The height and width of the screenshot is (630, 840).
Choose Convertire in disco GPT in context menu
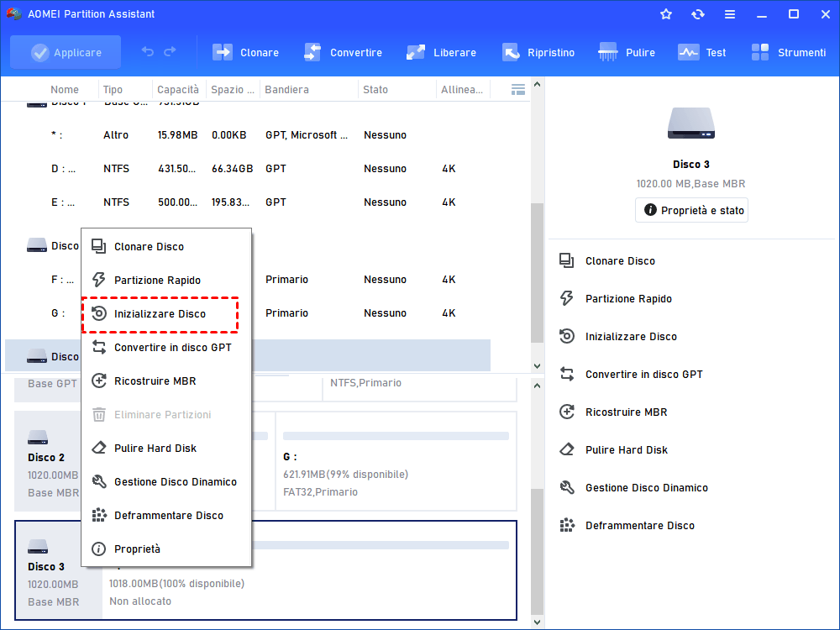click(x=166, y=347)
